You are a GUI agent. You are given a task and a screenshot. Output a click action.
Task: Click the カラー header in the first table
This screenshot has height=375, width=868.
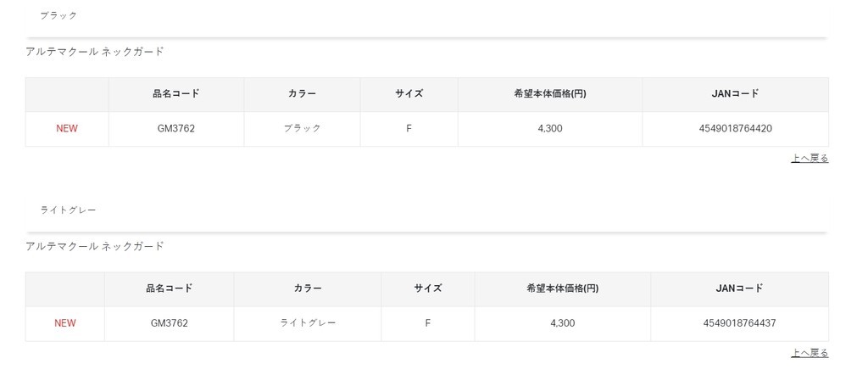point(302,94)
